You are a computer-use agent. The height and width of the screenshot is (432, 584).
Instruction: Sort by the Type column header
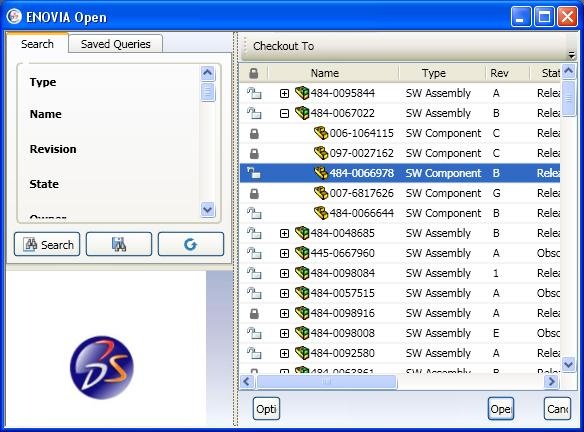click(x=434, y=73)
